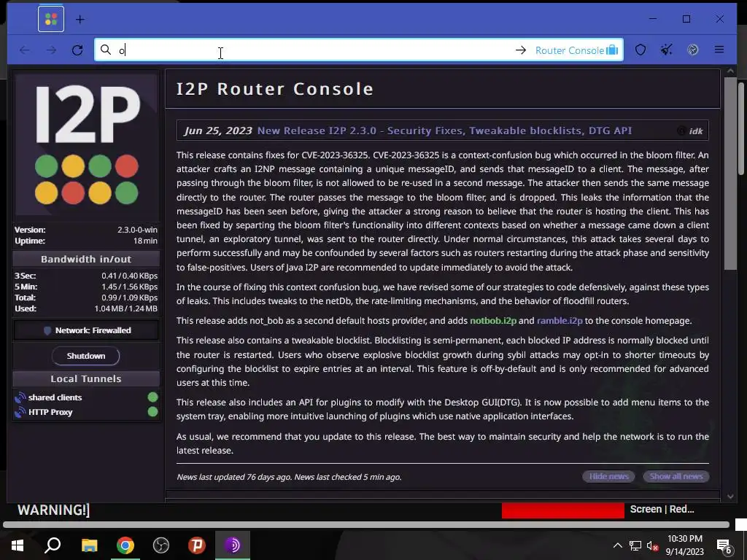Open the HTTP Proxy tunnel
Image resolution: width=747 pixels, height=560 pixels.
click(x=50, y=412)
